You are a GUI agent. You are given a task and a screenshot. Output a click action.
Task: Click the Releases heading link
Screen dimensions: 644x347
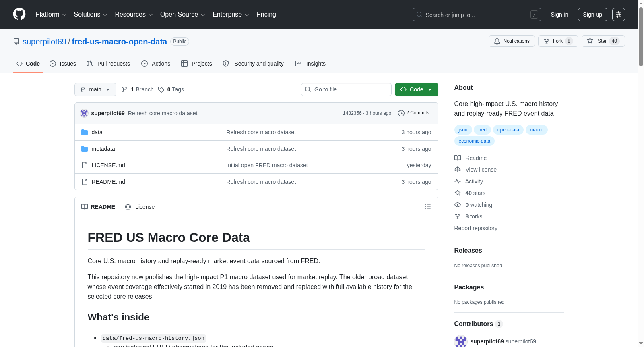468,250
